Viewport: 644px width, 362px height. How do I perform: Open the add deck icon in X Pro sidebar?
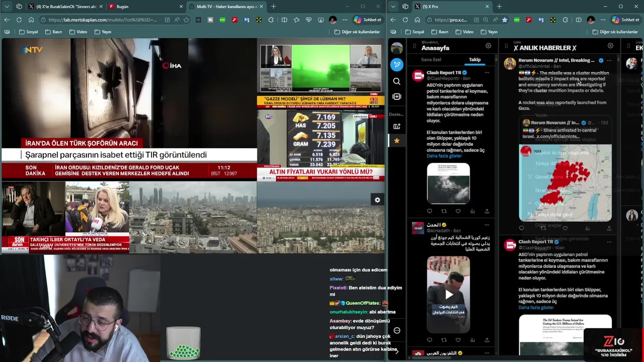(397, 126)
